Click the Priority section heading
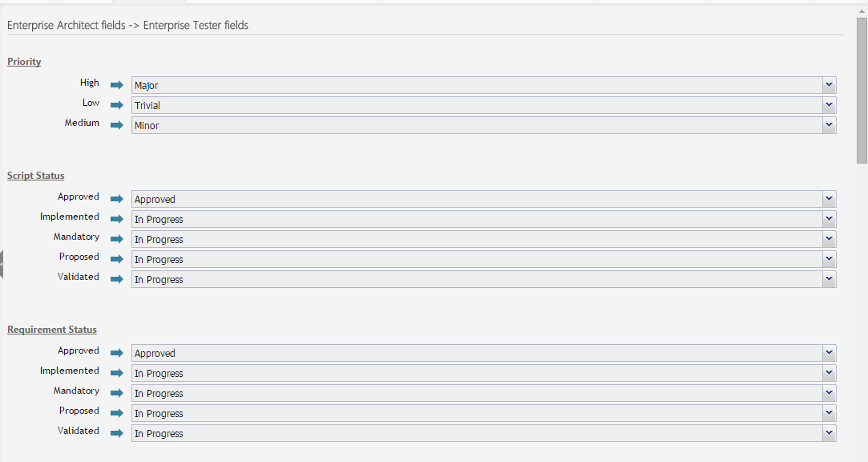Image resolution: width=868 pixels, height=462 pixels. click(x=24, y=62)
